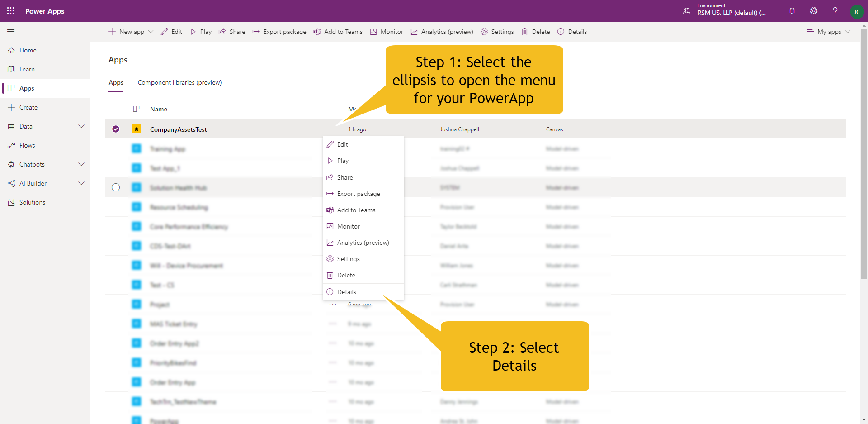The width and height of the screenshot is (868, 424).
Task: Click the CompanyAssetsTest ellipsis button
Action: (x=333, y=129)
